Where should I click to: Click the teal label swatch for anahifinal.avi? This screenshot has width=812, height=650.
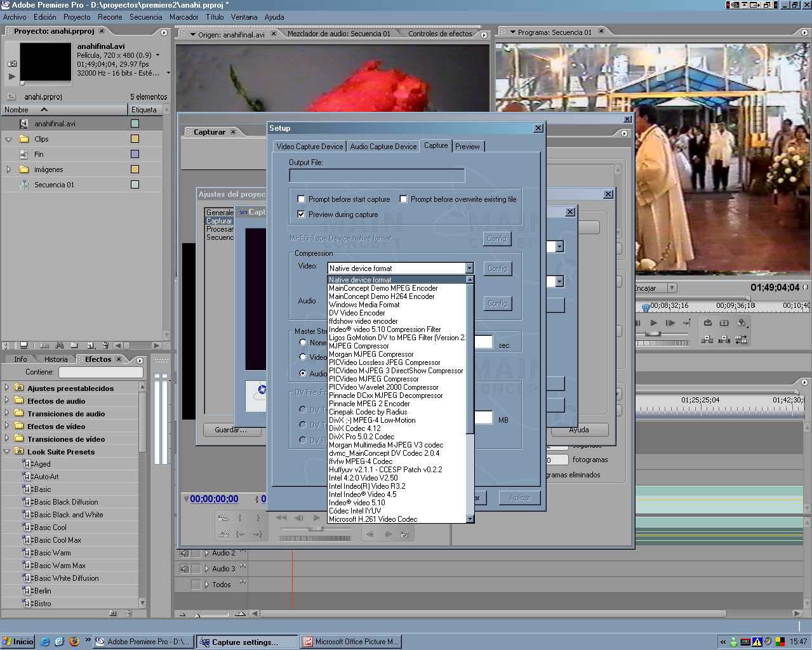point(135,124)
